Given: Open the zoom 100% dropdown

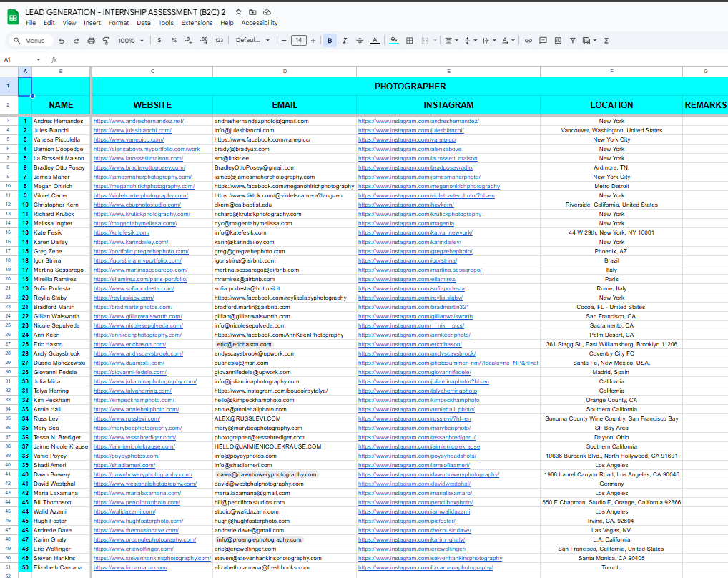Looking at the screenshot, I should (x=130, y=41).
